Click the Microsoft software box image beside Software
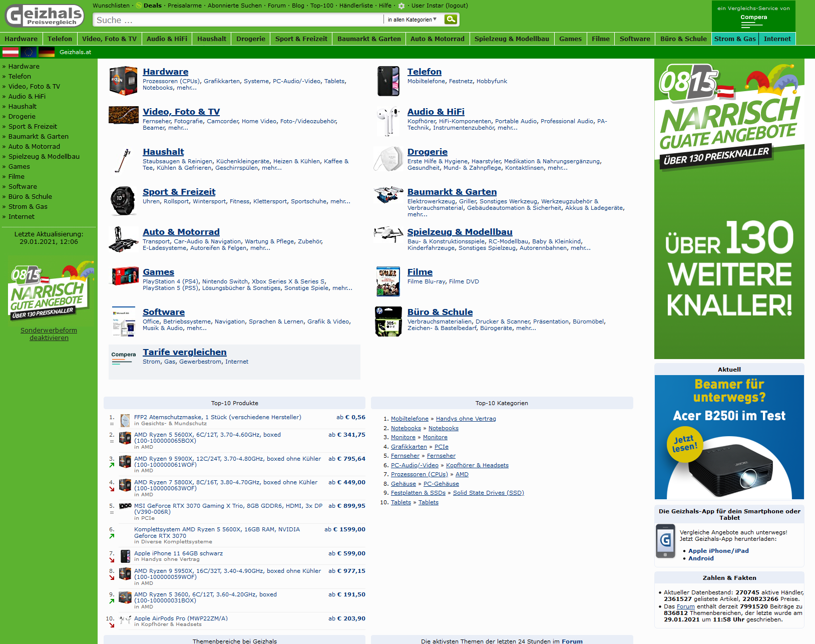 coord(123,321)
